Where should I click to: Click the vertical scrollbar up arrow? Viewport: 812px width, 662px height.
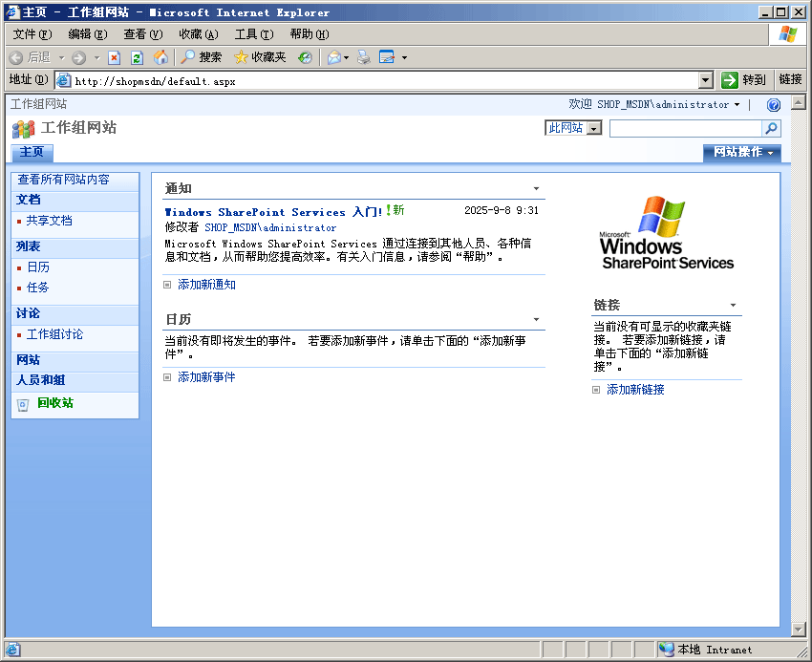pyautogui.click(x=798, y=102)
